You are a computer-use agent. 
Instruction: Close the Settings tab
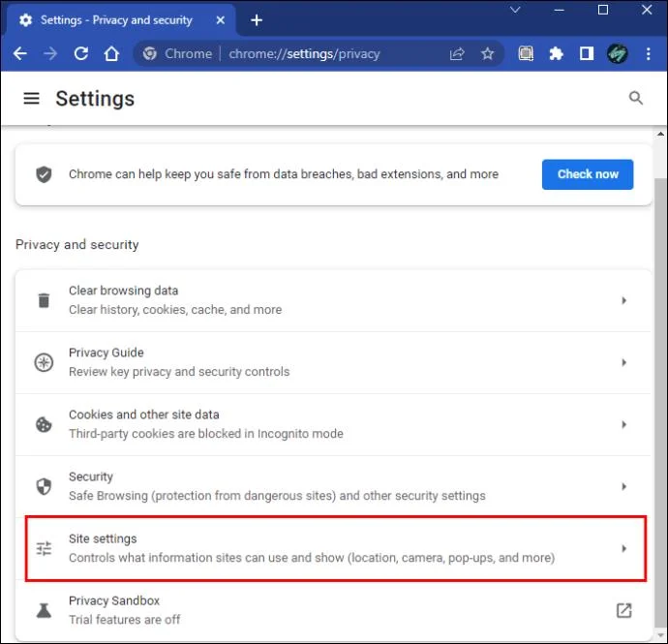click(221, 20)
